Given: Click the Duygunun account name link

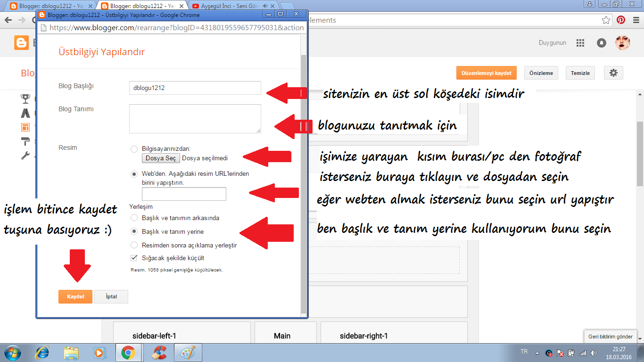Looking at the screenshot, I should (553, 43).
